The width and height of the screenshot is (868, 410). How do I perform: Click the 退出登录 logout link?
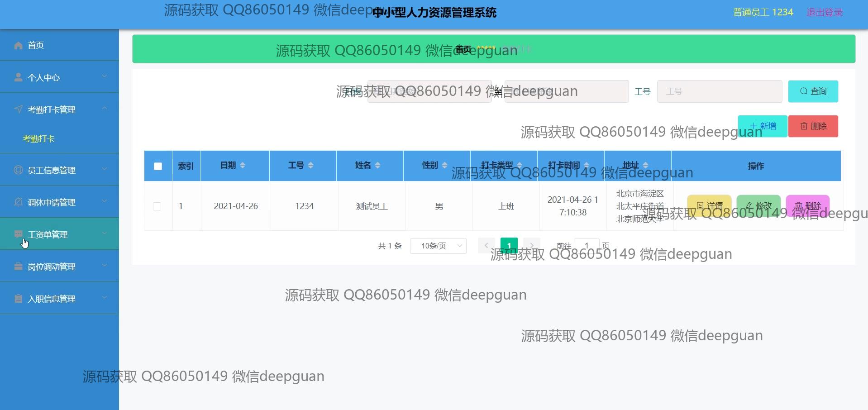click(824, 13)
